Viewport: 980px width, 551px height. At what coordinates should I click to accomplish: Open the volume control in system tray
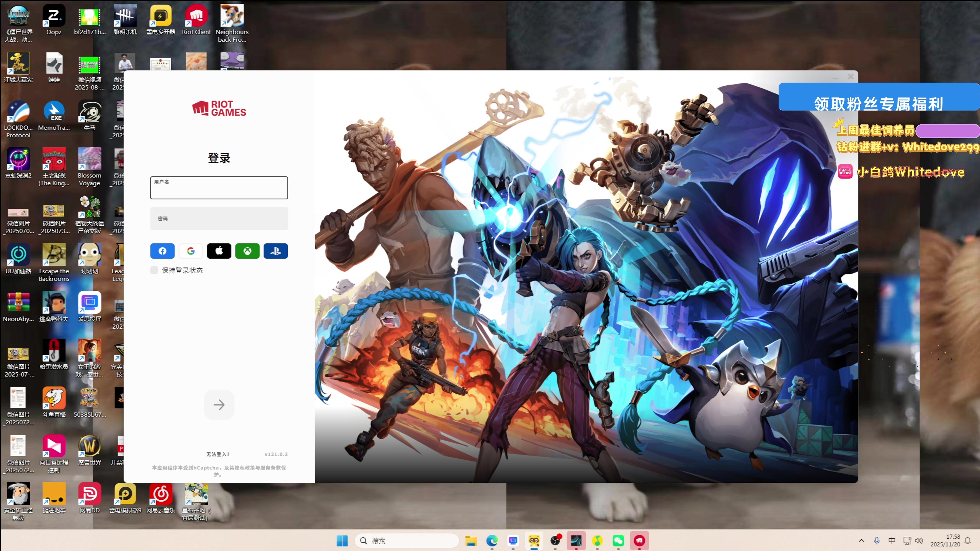[919, 541]
